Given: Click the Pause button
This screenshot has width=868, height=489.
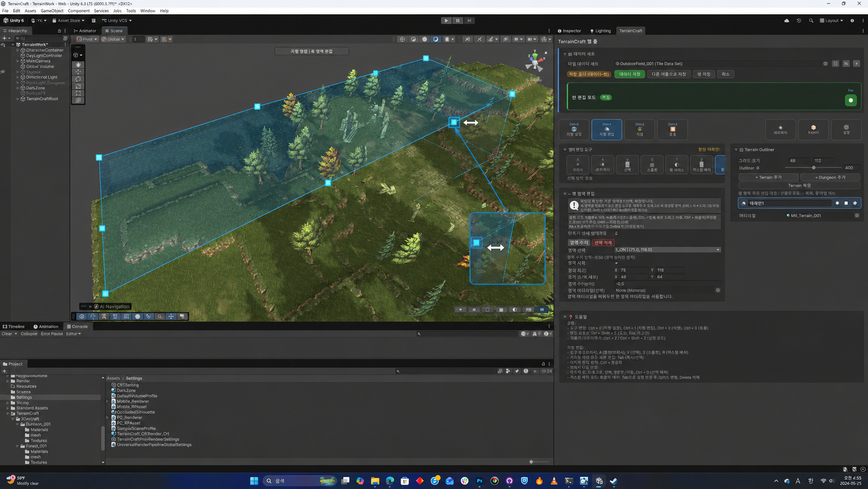Looking at the screenshot, I should (x=458, y=21).
